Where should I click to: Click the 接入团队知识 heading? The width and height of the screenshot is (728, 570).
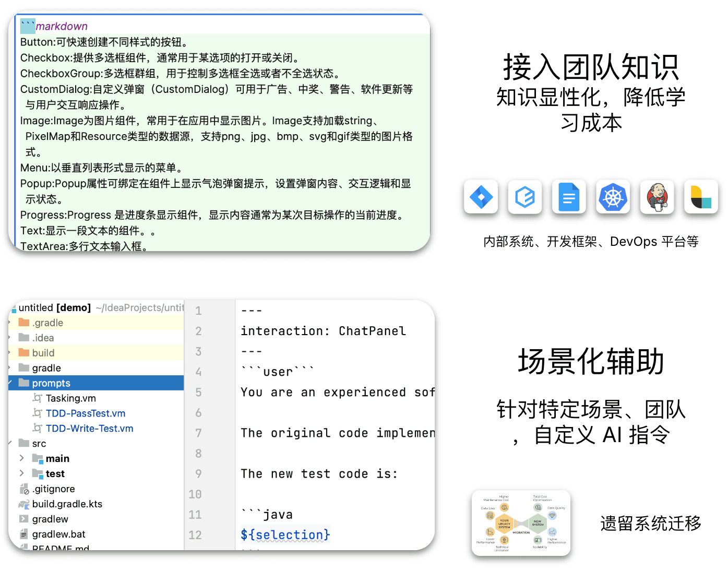591,67
